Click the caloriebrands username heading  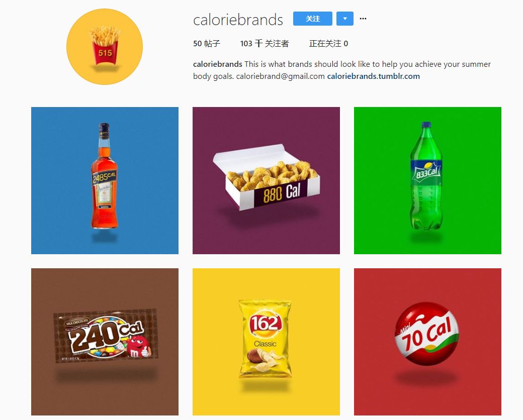(x=238, y=20)
